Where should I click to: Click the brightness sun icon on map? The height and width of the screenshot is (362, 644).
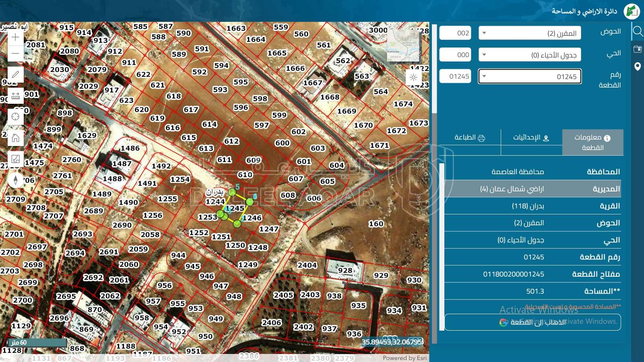pyautogui.click(x=413, y=77)
